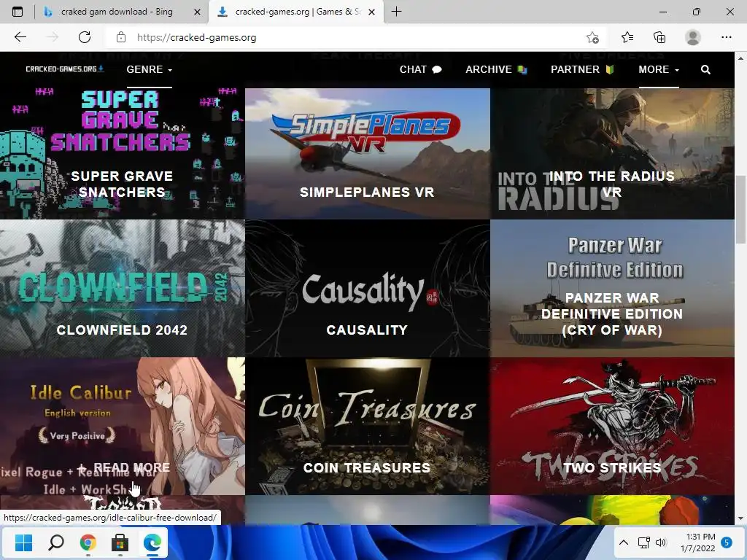Image resolution: width=747 pixels, height=560 pixels.
Task: Expand the GENRE dropdown menu
Action: [x=149, y=69]
